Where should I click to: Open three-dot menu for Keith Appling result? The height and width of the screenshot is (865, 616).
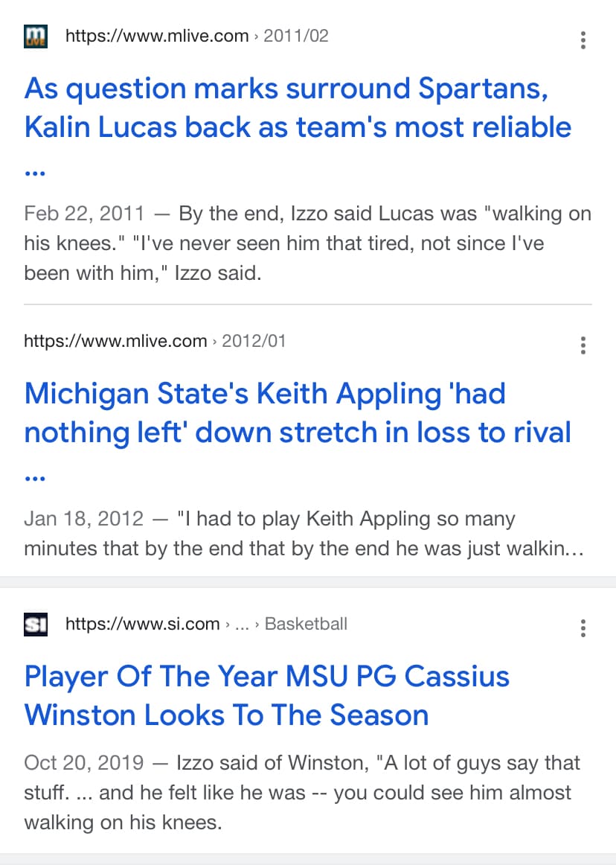pyautogui.click(x=583, y=345)
